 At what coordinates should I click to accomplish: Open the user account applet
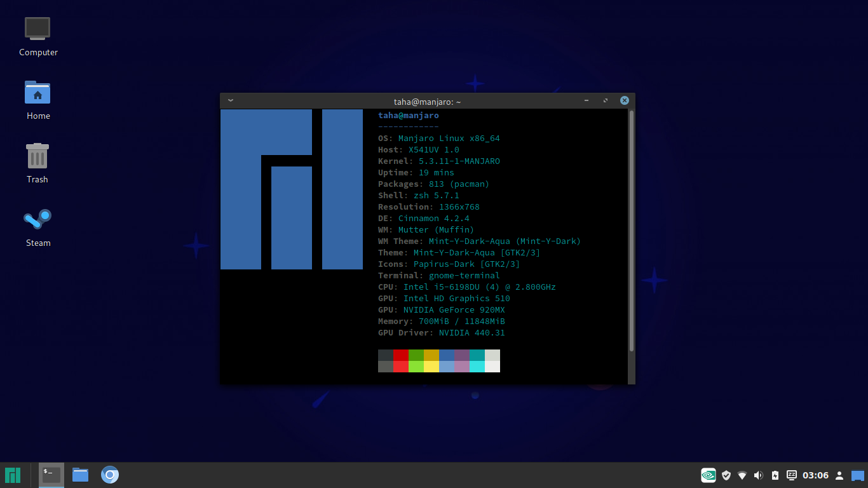click(x=839, y=475)
